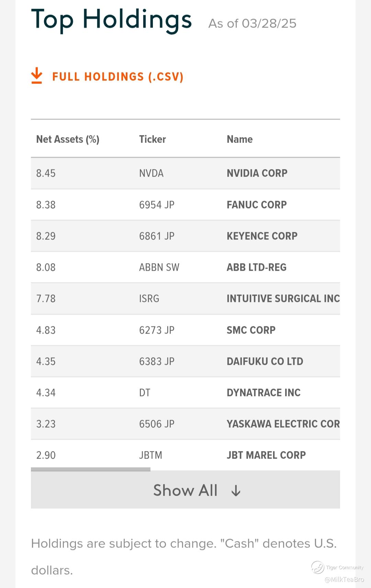Click the YASKAWA ELECTRIC holding name

pos(283,424)
